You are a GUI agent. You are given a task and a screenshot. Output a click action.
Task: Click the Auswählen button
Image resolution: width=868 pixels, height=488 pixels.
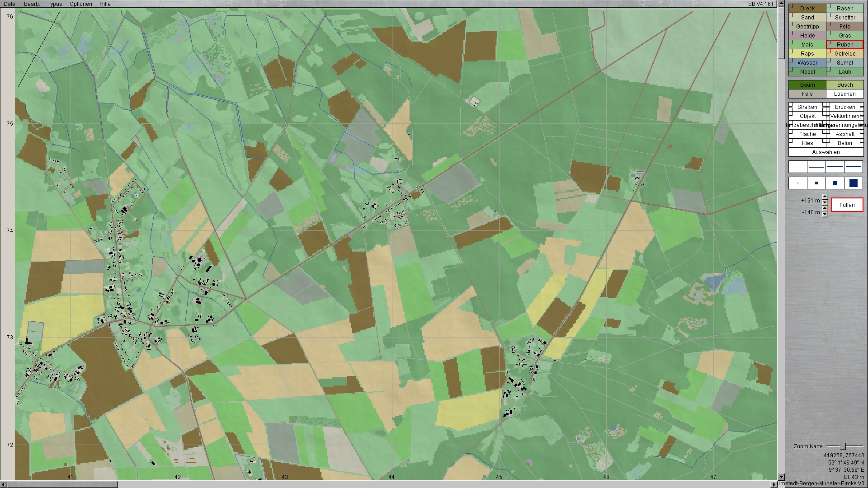coord(826,152)
